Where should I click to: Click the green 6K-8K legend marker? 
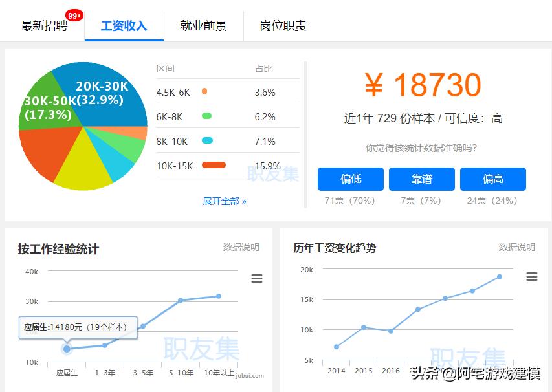point(206,116)
